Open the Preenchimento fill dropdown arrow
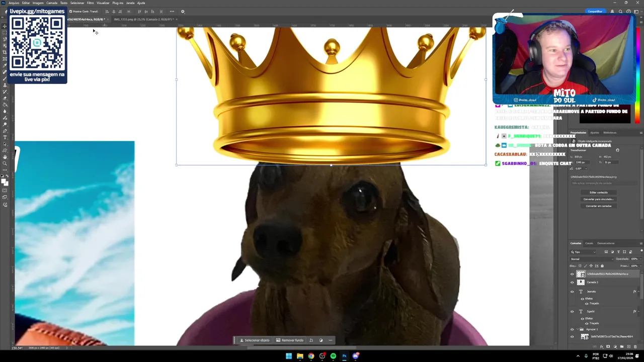 tap(641, 266)
